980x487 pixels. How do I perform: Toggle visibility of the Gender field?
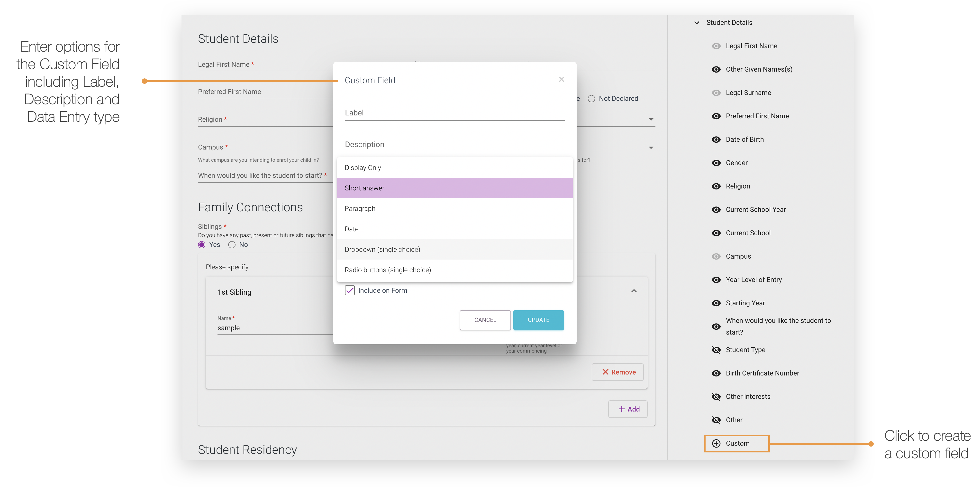point(716,163)
